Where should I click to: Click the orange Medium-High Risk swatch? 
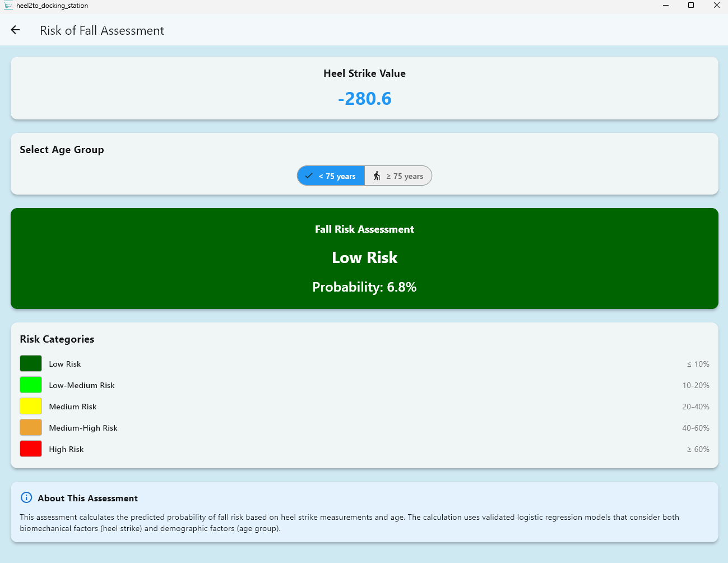pos(31,427)
